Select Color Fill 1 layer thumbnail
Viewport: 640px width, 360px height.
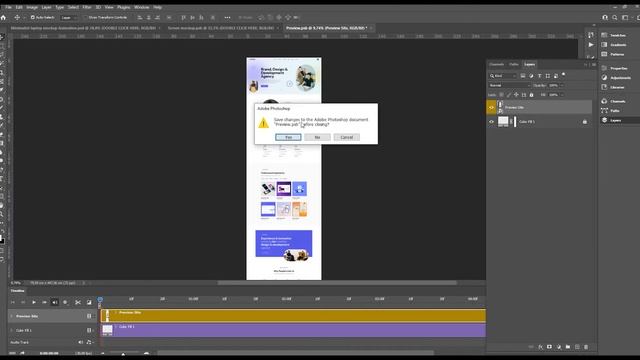(503, 122)
